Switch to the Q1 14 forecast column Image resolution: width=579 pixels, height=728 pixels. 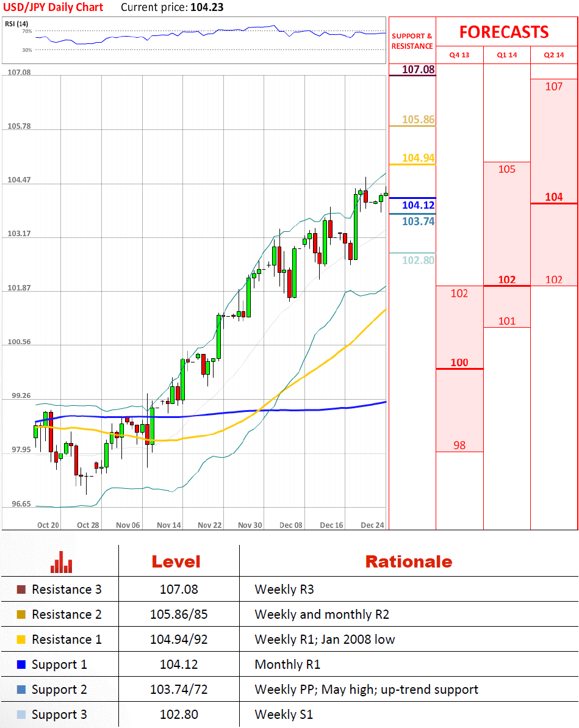506,55
